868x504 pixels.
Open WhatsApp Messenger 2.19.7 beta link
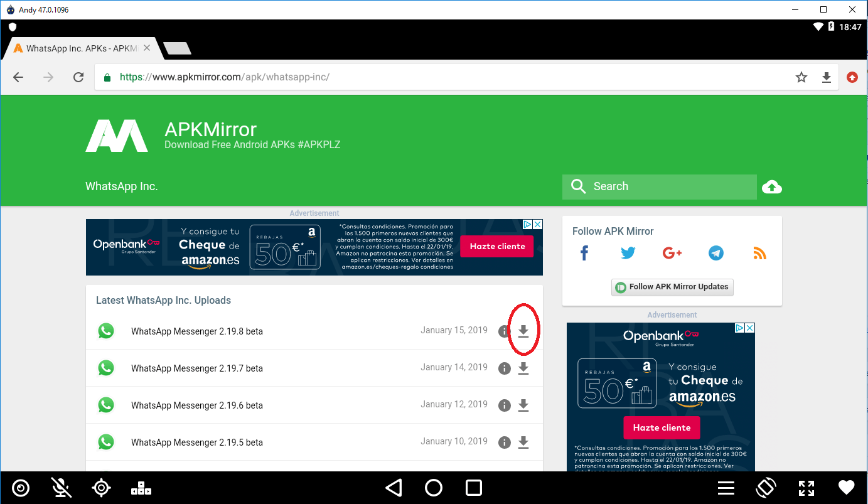[197, 368]
